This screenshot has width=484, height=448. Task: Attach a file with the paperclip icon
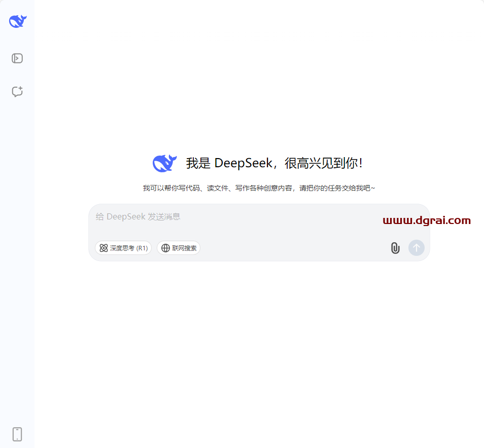pyautogui.click(x=395, y=248)
